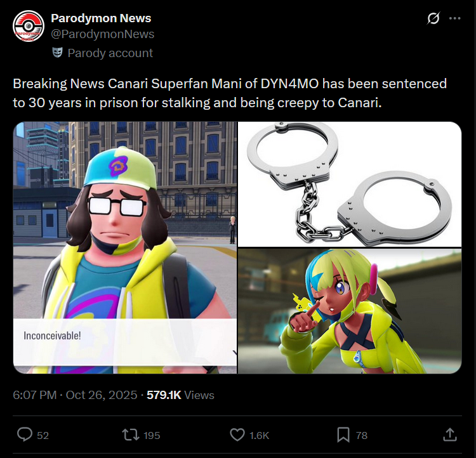This screenshot has height=458, width=476.
Task: Like the post with the heart icon
Action: tap(237, 435)
